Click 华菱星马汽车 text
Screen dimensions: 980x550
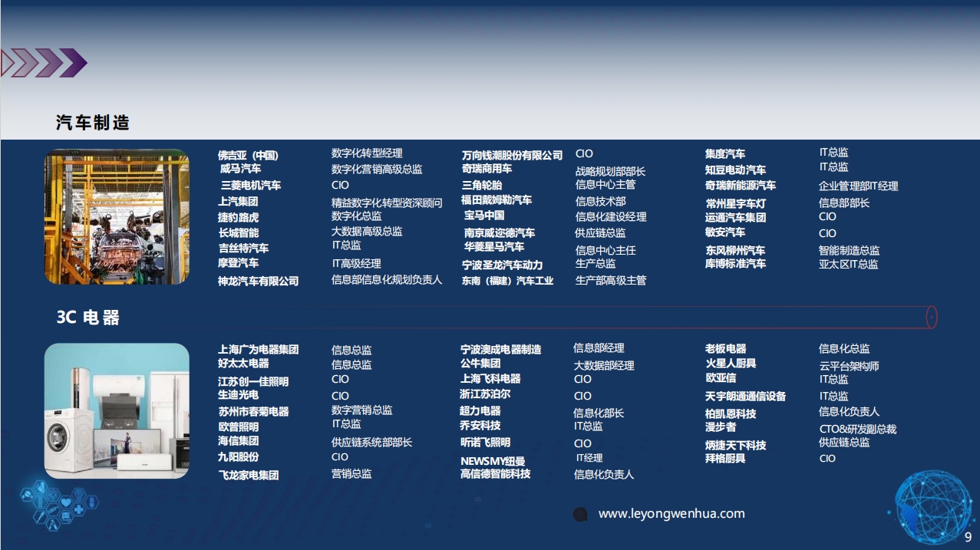click(x=494, y=247)
